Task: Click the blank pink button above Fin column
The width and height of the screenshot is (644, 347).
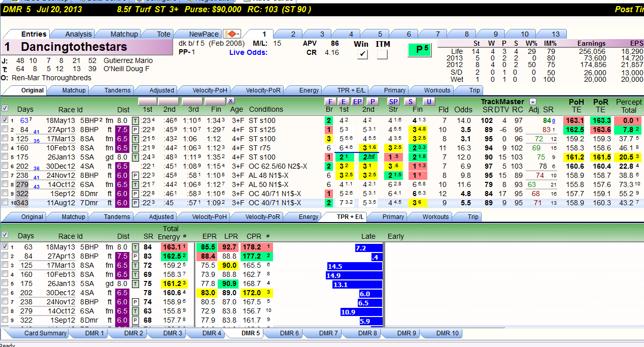Action: [215, 102]
